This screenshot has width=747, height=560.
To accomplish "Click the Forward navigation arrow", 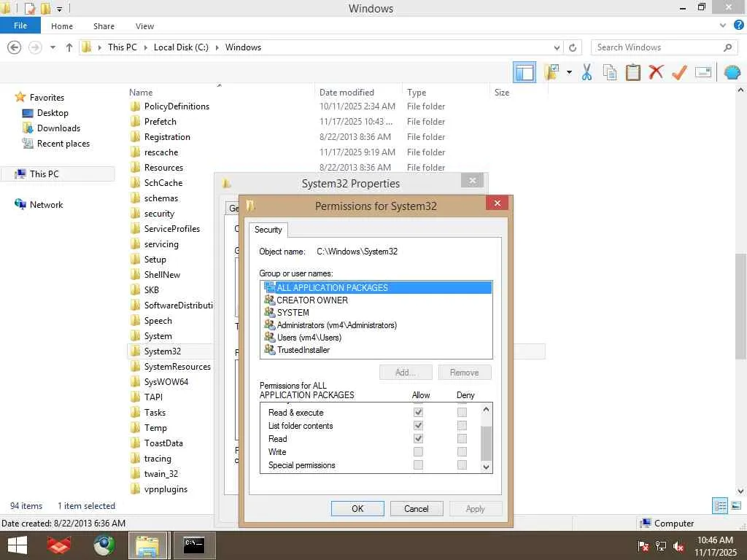I will pyautogui.click(x=35, y=47).
